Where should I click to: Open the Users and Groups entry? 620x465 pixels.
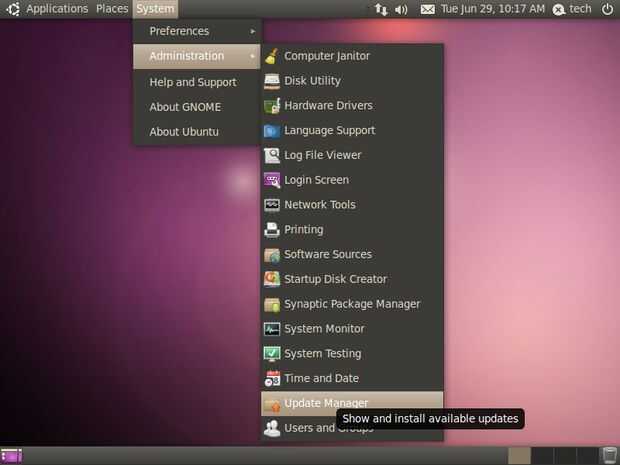[x=352, y=429]
